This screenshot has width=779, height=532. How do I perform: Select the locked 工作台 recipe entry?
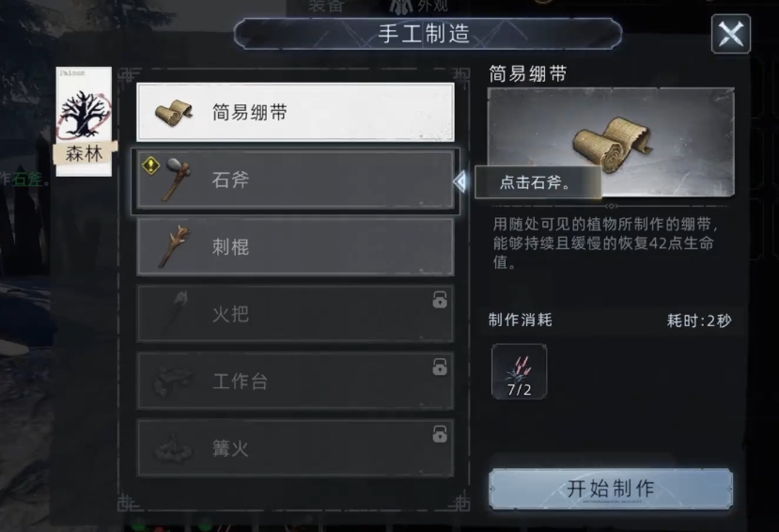point(295,381)
